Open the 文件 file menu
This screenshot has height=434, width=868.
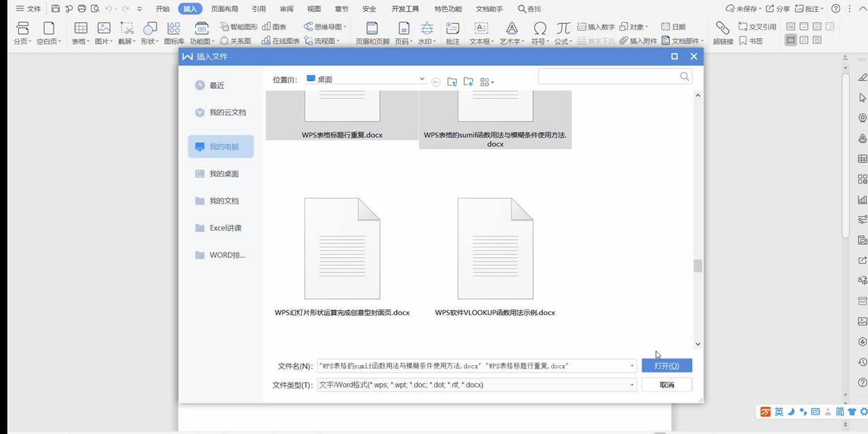coord(28,9)
